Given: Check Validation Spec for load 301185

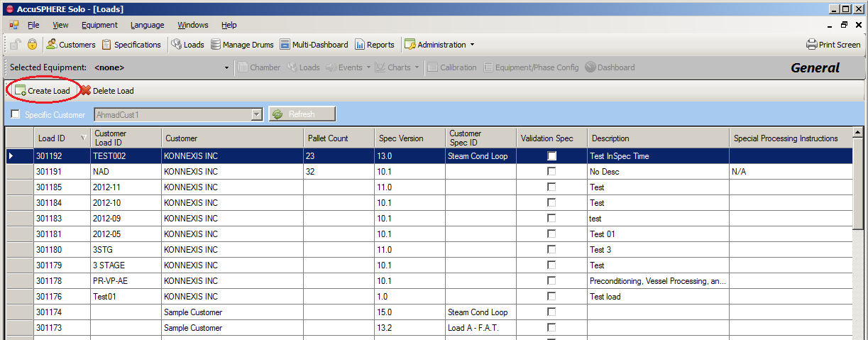Looking at the screenshot, I should click(x=551, y=187).
